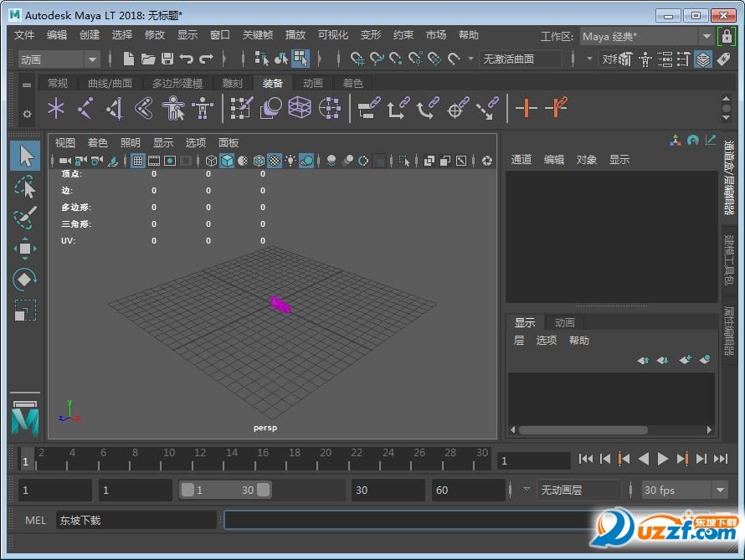The height and width of the screenshot is (560, 745).
Task: Toggle the Channel Box layers icon
Action: point(702,59)
